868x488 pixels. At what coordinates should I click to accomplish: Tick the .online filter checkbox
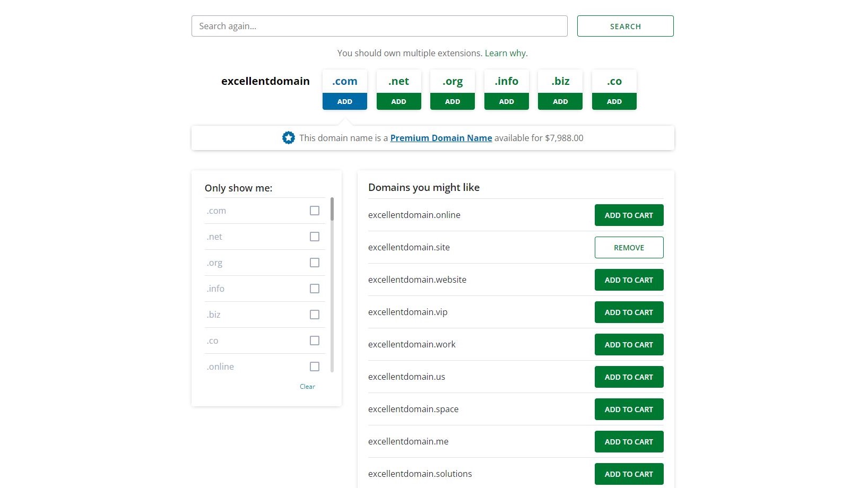pos(315,367)
